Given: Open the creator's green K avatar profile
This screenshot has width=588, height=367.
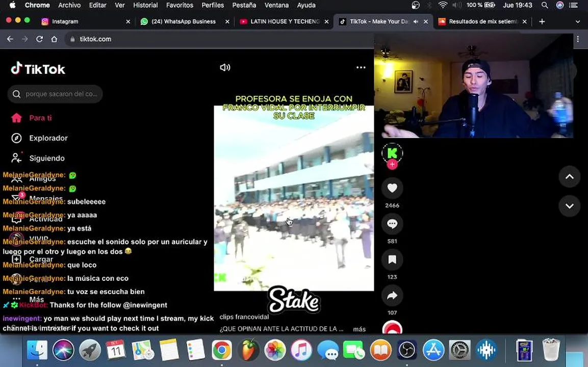Looking at the screenshot, I should pyautogui.click(x=392, y=152).
